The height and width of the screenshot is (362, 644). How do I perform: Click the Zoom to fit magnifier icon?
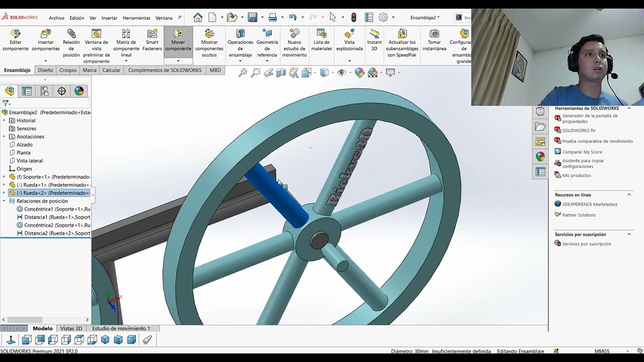pyautogui.click(x=243, y=73)
